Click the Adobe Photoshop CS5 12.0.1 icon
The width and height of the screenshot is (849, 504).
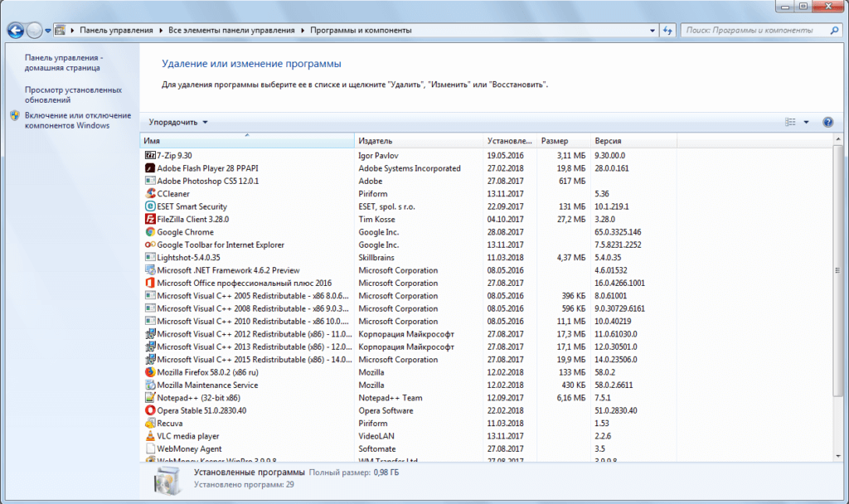coord(150,181)
